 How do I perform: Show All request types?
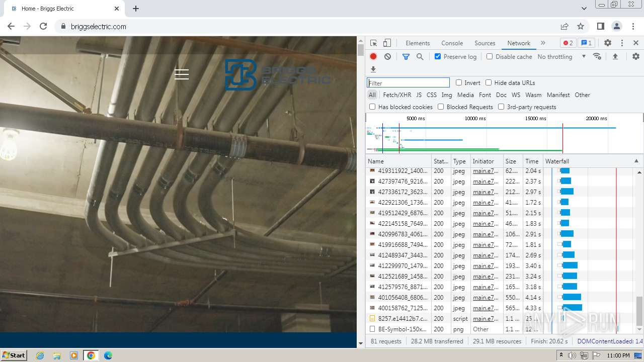coord(372,95)
